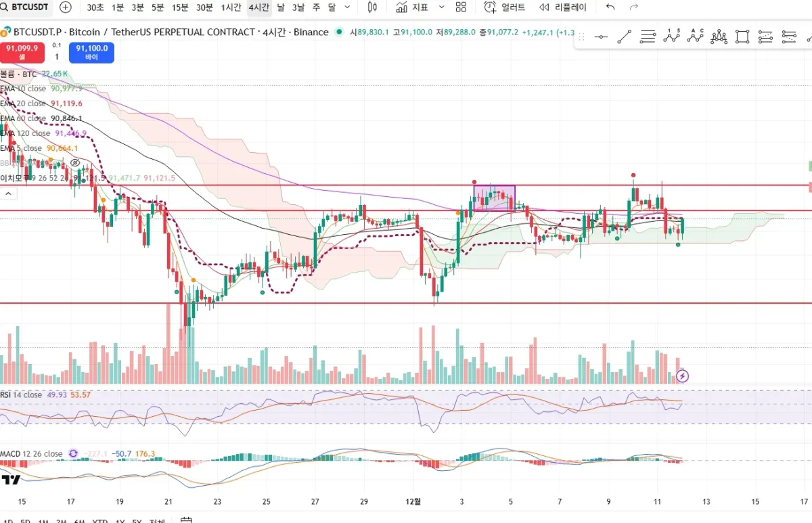This screenshot has width=812, height=523.
Task: Select the RSI 14 close legend
Action: pyautogui.click(x=21, y=394)
